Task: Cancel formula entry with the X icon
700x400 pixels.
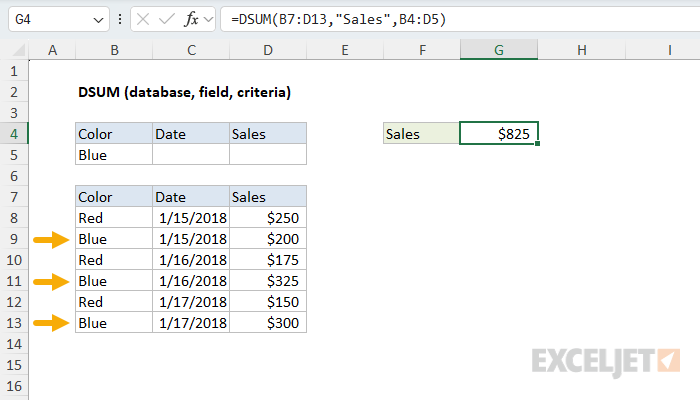Action: click(143, 19)
